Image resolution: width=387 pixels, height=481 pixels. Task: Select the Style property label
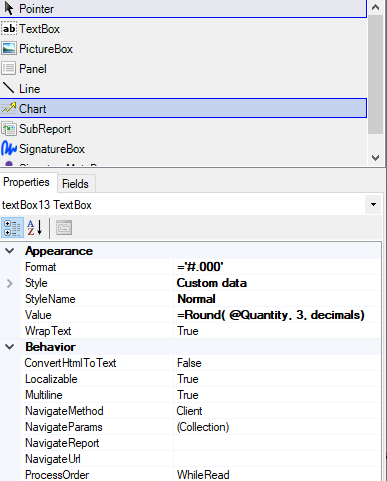pyautogui.click(x=36, y=283)
